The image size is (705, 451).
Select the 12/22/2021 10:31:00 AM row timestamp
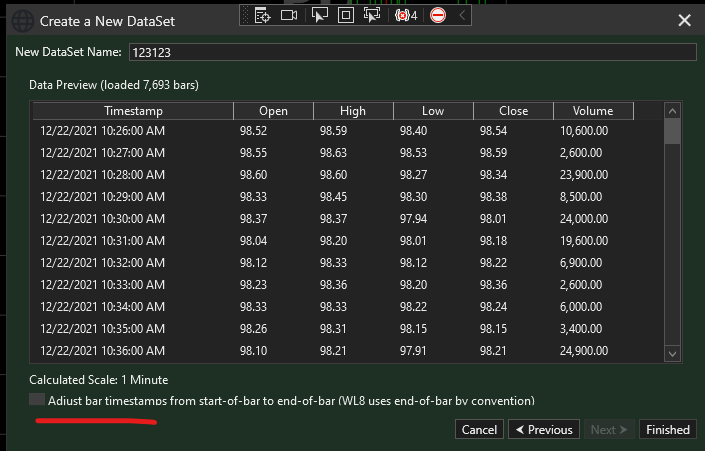click(103, 241)
